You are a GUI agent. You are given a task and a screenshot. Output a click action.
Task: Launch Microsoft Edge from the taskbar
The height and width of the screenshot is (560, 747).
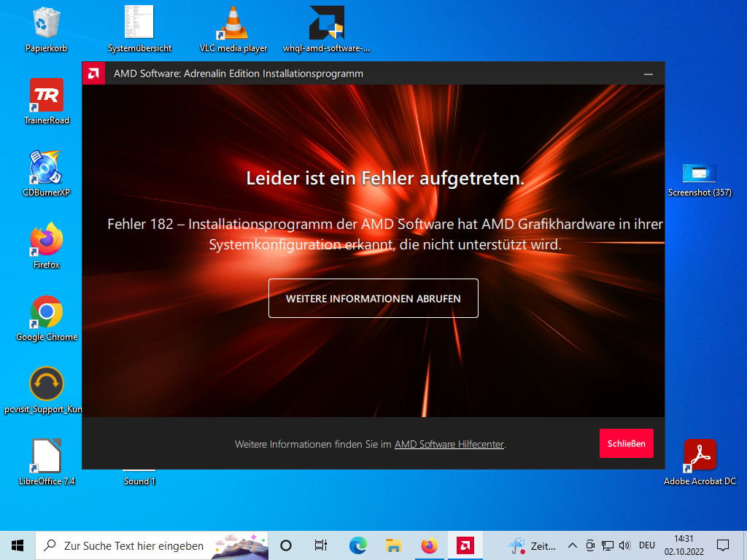[x=357, y=545]
